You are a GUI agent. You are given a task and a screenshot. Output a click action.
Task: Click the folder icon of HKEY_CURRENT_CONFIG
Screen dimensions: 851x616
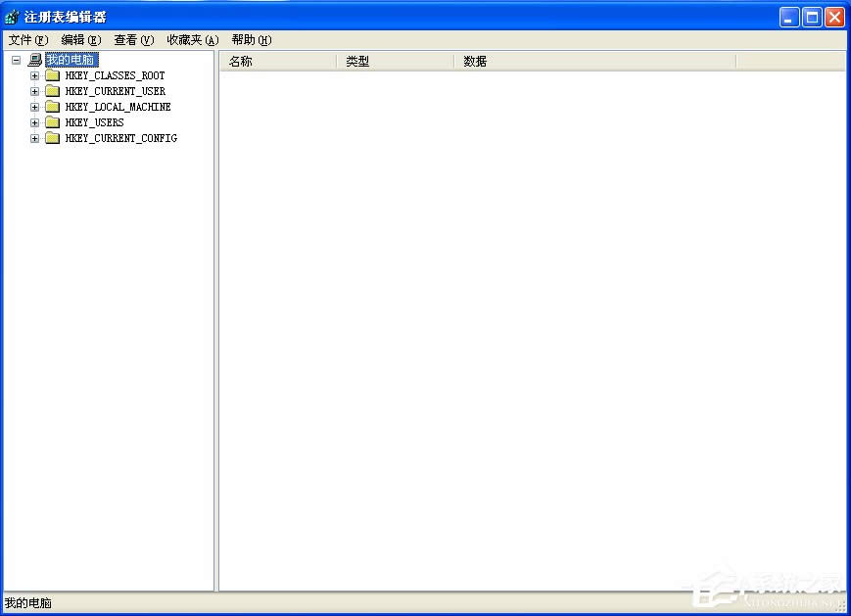pos(52,138)
